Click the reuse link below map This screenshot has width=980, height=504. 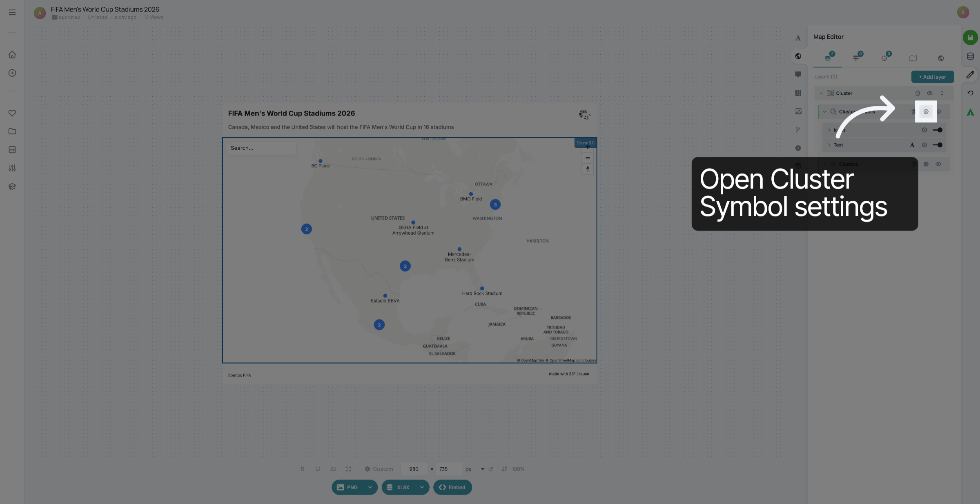click(584, 374)
